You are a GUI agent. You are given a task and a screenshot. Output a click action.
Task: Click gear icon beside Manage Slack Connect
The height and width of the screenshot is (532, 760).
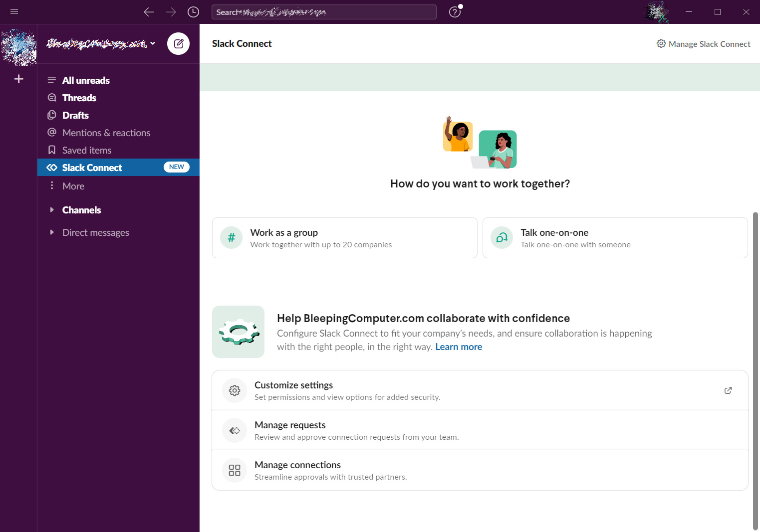pyautogui.click(x=661, y=43)
